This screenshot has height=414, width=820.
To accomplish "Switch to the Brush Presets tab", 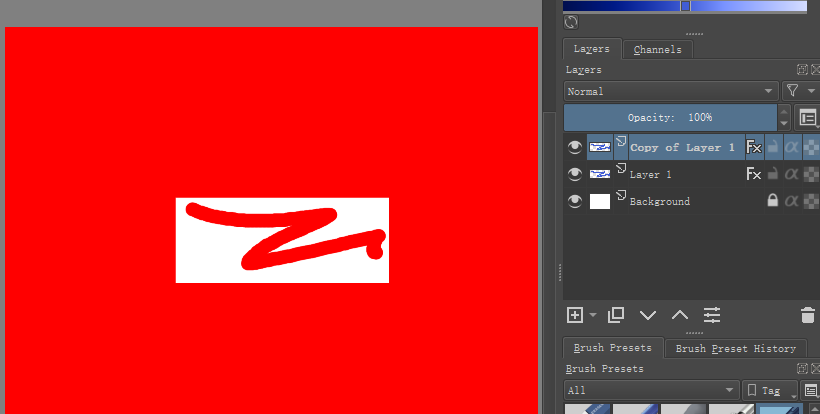I will coord(612,348).
